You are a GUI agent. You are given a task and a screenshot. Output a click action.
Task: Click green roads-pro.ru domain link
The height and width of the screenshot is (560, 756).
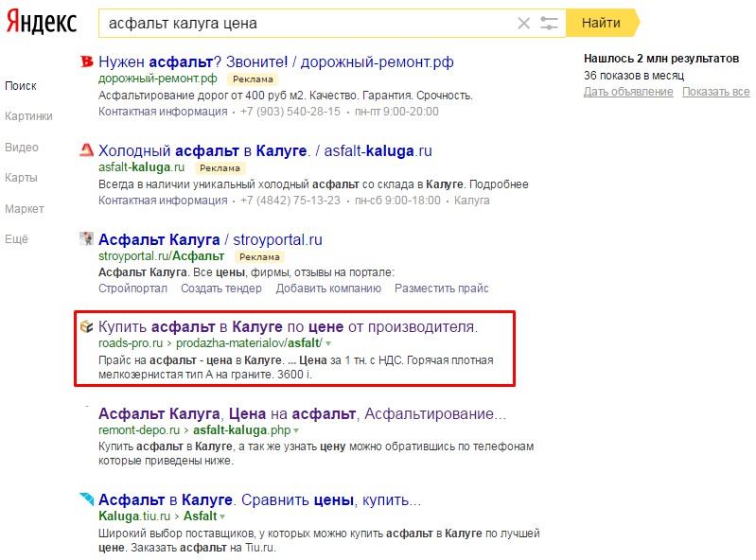tap(131, 343)
